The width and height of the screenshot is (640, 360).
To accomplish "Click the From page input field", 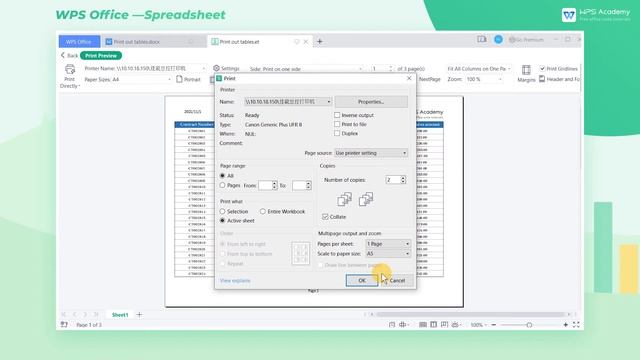I will click(x=265, y=185).
